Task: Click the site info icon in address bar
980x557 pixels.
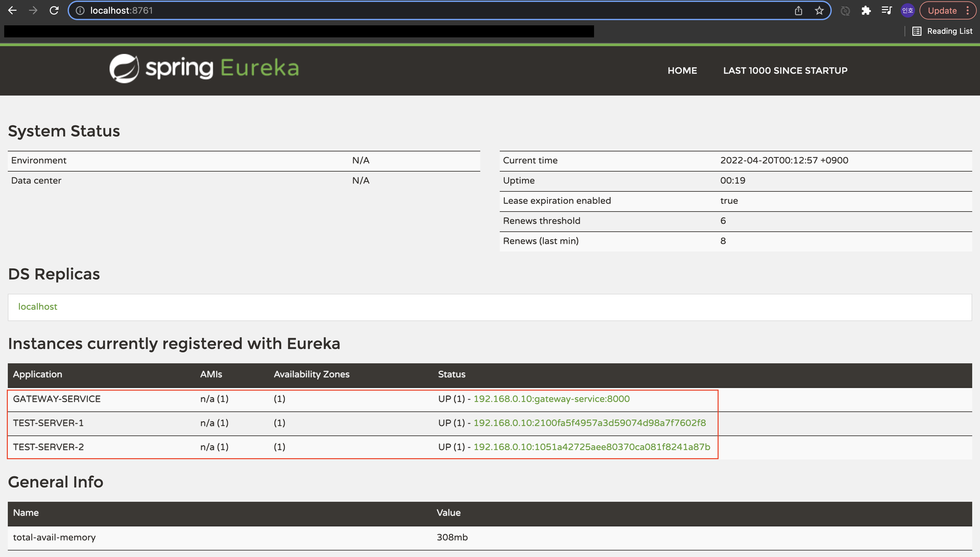Action: pyautogui.click(x=80, y=10)
